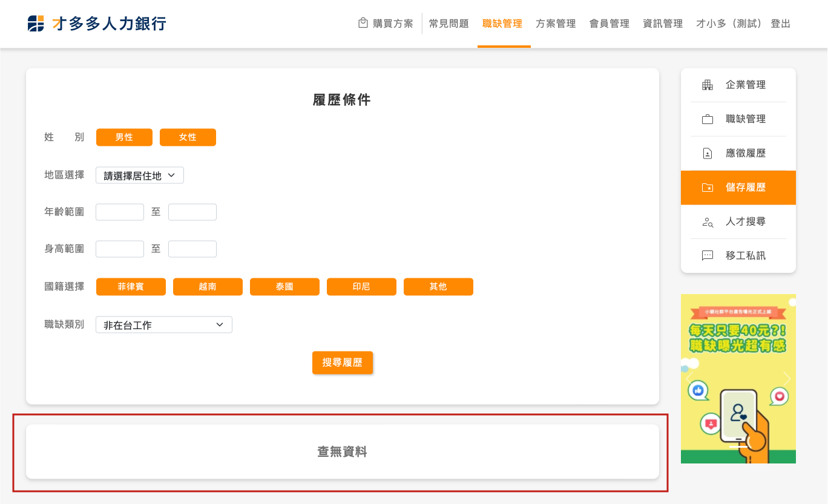
Task: Open the 請選擇居住地 region dropdown
Action: [140, 175]
